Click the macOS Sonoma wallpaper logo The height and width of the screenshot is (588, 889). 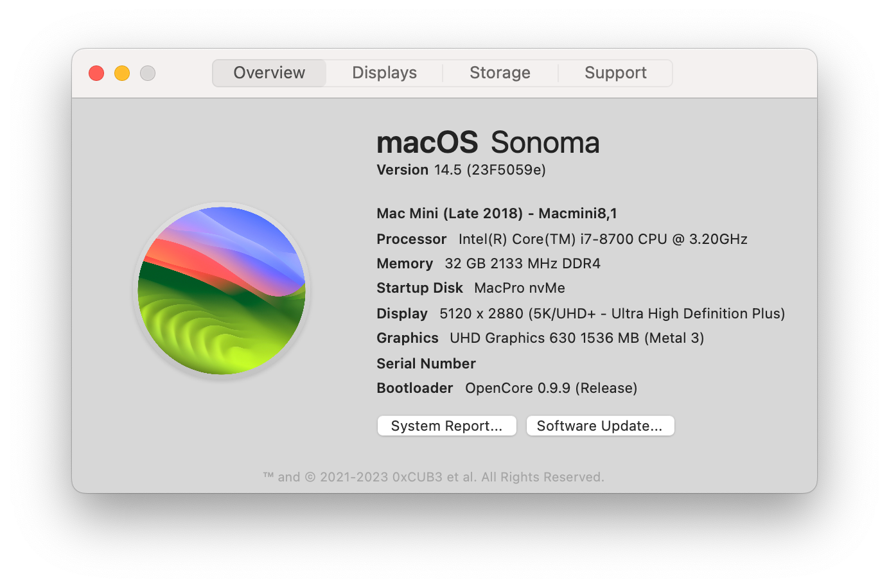tap(222, 290)
